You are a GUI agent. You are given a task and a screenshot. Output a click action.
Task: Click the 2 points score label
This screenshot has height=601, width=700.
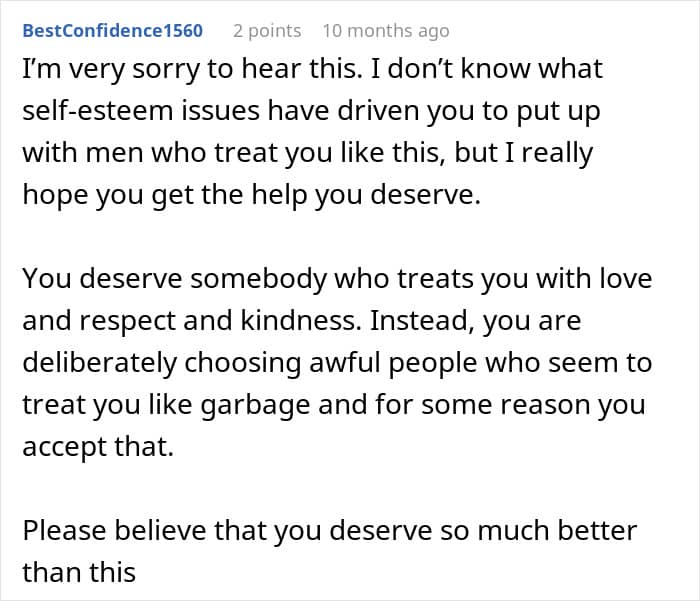coord(267,31)
